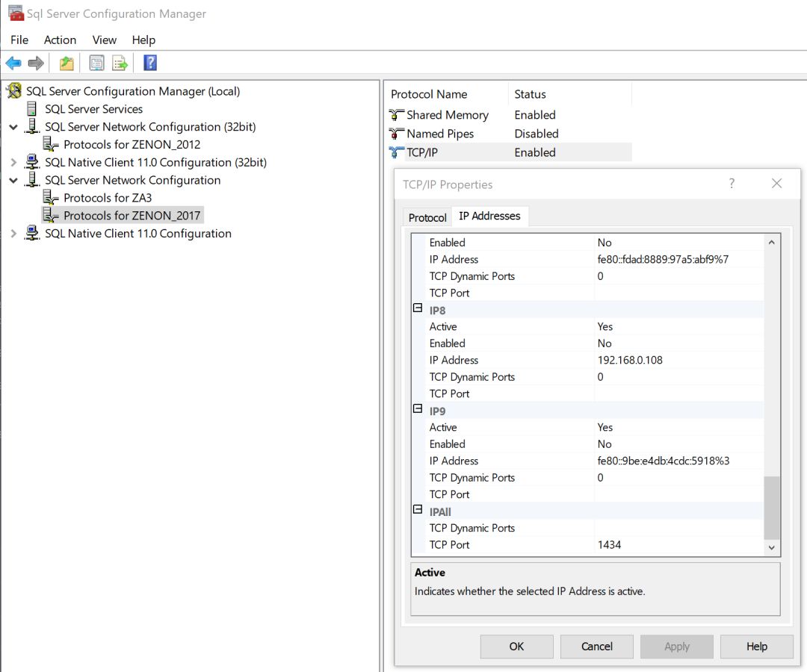Select Protocols for ZA3 tree item
The height and width of the screenshot is (672, 807).
pos(108,198)
